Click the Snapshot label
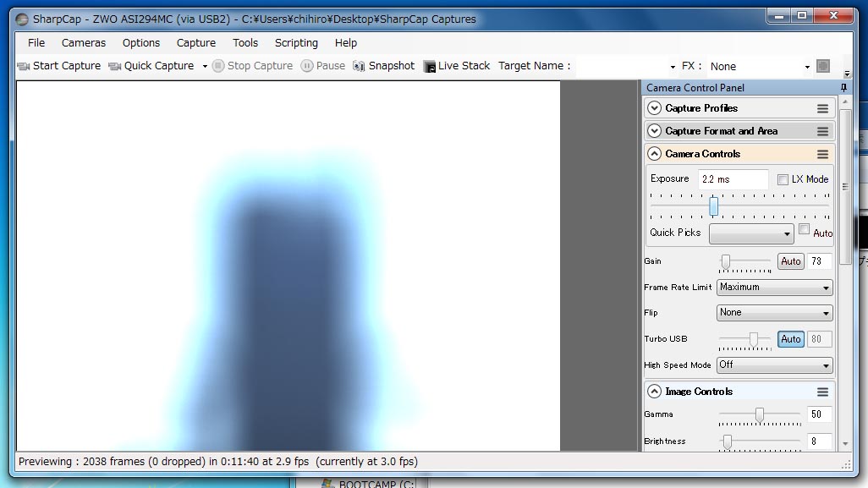This screenshot has height=488, width=868. (392, 66)
